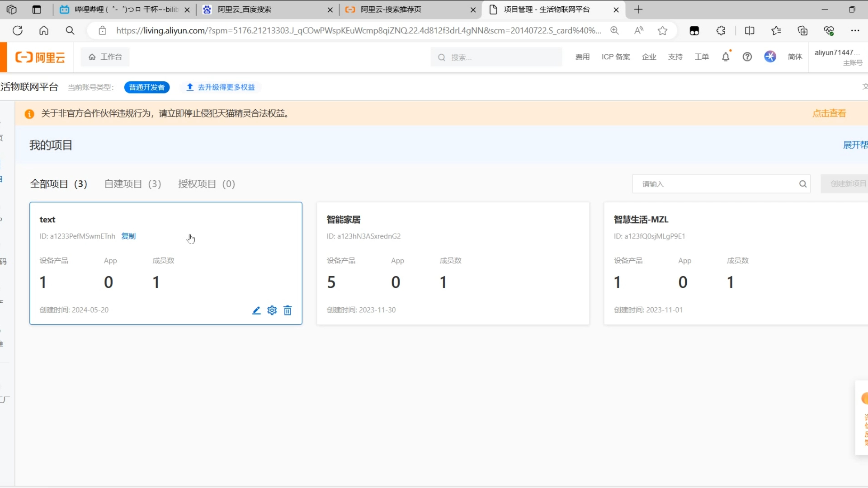Viewport: 868px width, 488px height.
Task: Delete the text project with trash icon
Action: click(x=288, y=310)
